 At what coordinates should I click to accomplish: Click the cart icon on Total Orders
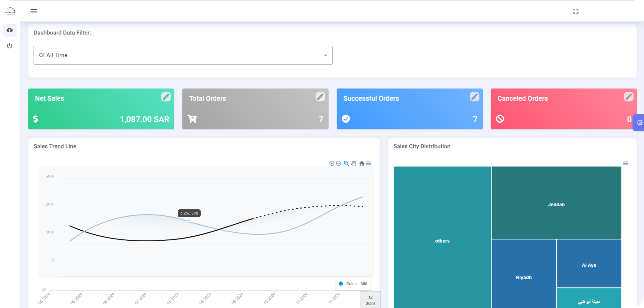coord(192,119)
